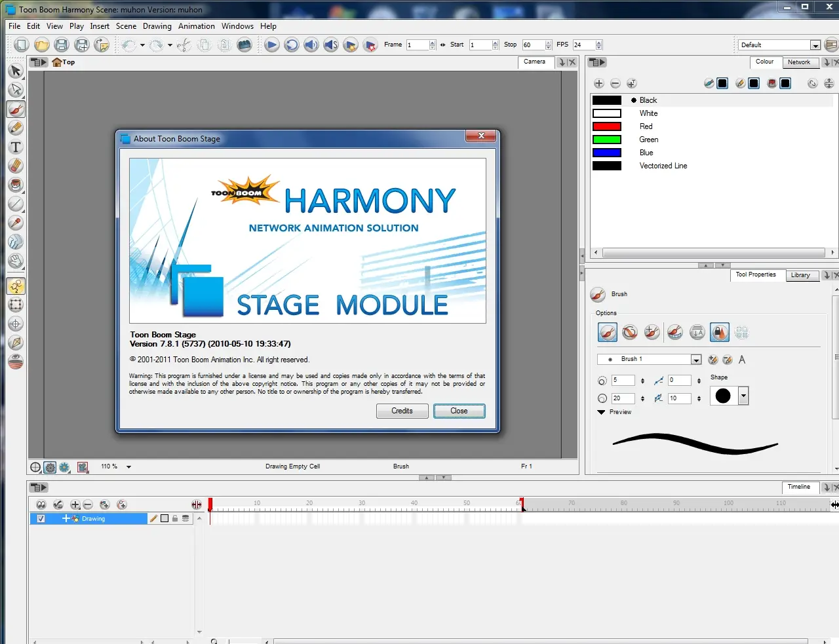Select the Paint bucket tool
The width and height of the screenshot is (839, 644).
click(16, 185)
